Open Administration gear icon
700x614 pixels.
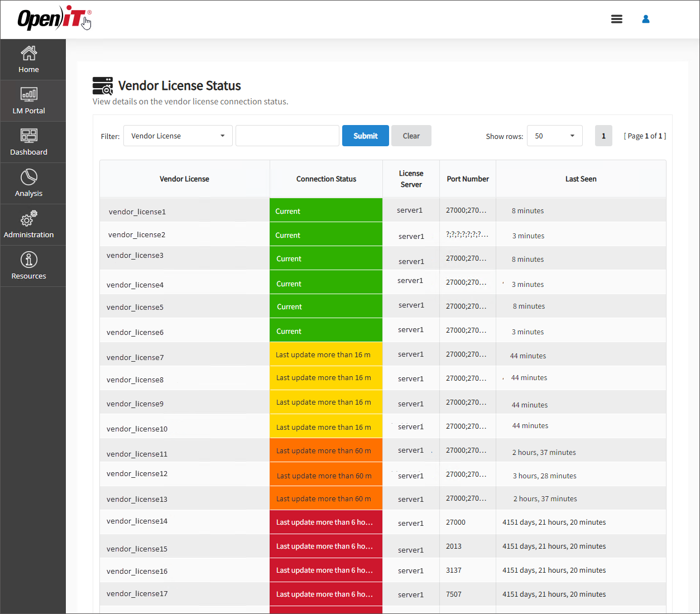click(x=29, y=219)
